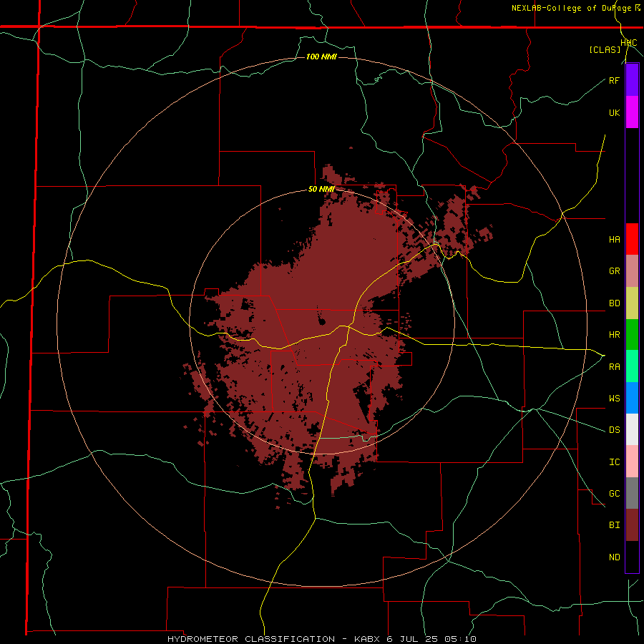Click the HA red legend swatch
Image resolution: width=644 pixels, height=644 pixels.
click(x=632, y=239)
